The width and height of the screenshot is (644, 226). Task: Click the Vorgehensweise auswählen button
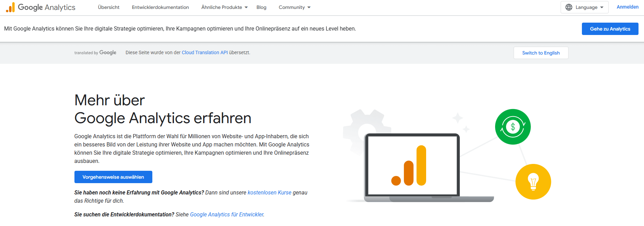pos(113,177)
